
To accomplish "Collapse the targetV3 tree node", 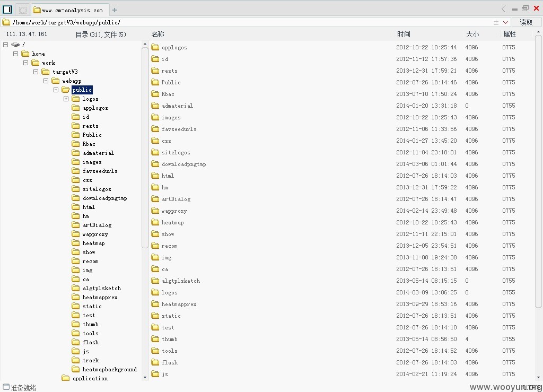I will [36, 72].
